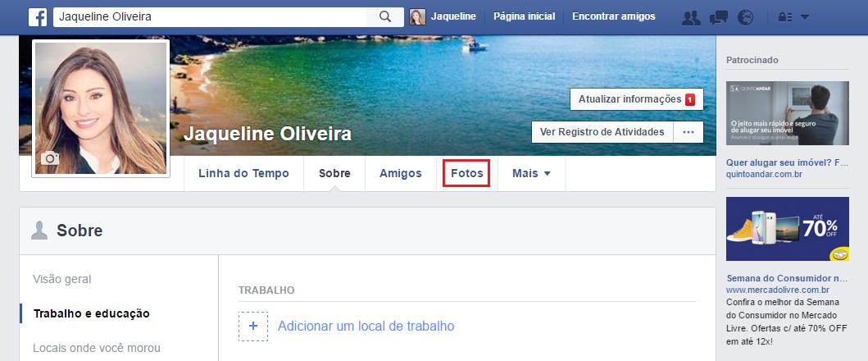Screen dimensions: 868x361
Task: Switch to the Fotos tab
Action: pos(466,173)
